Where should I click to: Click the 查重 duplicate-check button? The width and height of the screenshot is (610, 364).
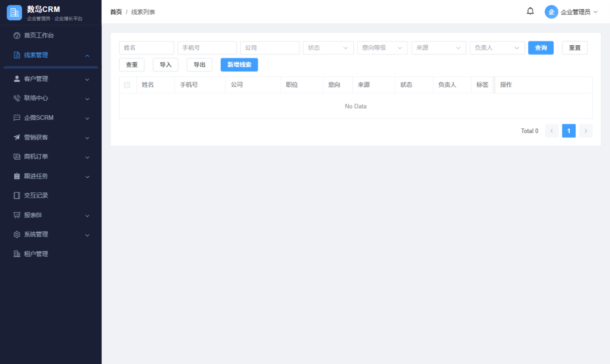132,65
